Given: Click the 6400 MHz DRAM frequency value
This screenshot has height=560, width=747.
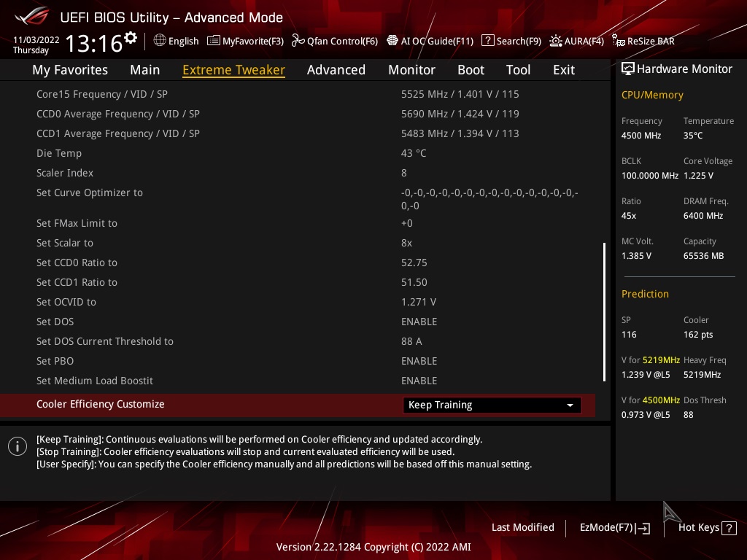Looking at the screenshot, I should [x=703, y=216].
